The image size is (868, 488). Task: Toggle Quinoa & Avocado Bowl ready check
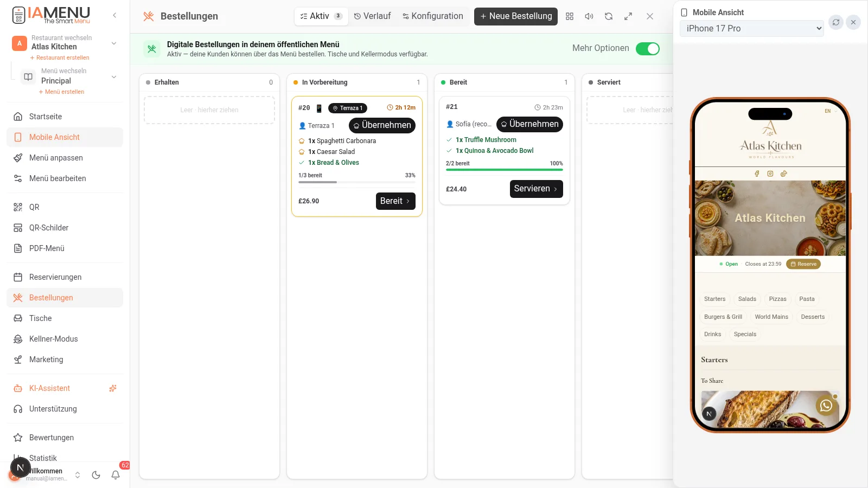449,151
